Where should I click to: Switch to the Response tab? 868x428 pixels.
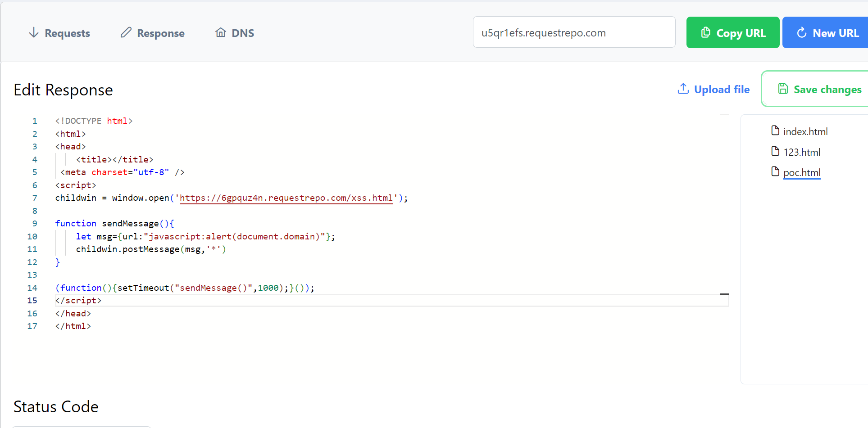click(x=153, y=33)
